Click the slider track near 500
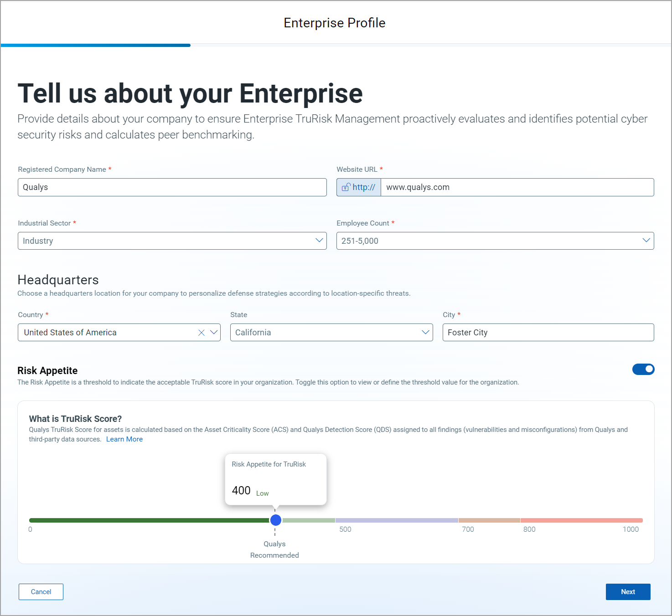Viewport: 672px width, 616px height. (x=336, y=520)
